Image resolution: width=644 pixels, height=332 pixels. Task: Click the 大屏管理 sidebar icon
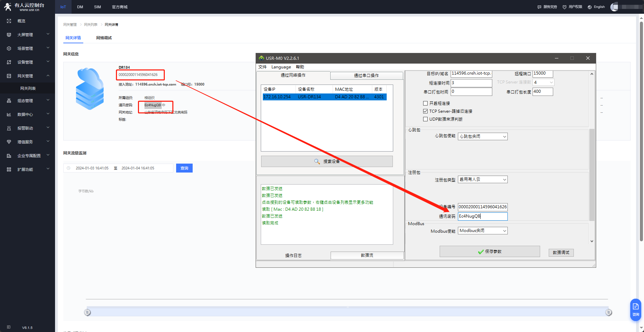pyautogui.click(x=9, y=35)
